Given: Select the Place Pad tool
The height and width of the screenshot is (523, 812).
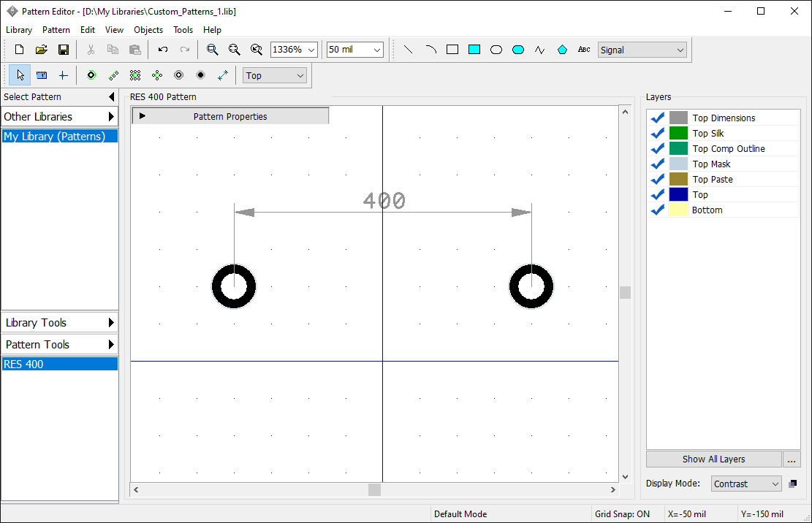Looking at the screenshot, I should click(91, 75).
